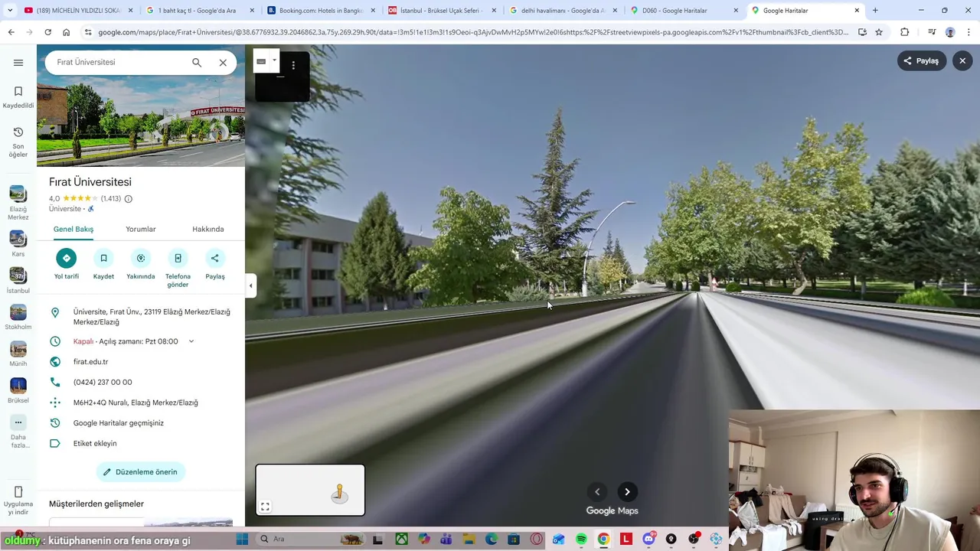Click the taskbar Ara search box
Viewport: 980px width, 551px height.
(x=310, y=540)
